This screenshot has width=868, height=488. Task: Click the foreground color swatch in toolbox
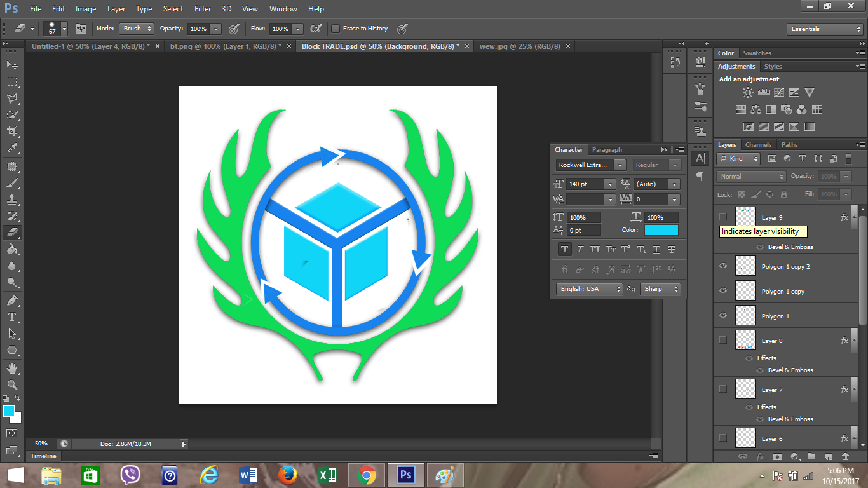(x=9, y=411)
